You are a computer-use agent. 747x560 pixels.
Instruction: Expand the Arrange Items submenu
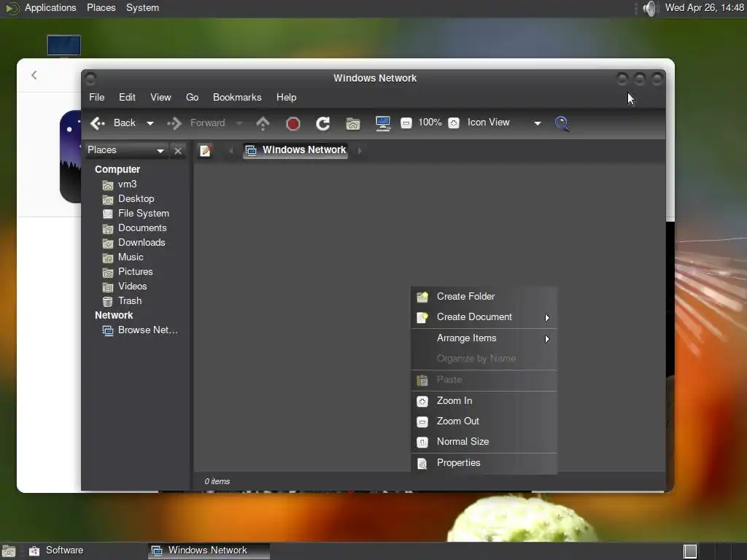(484, 338)
